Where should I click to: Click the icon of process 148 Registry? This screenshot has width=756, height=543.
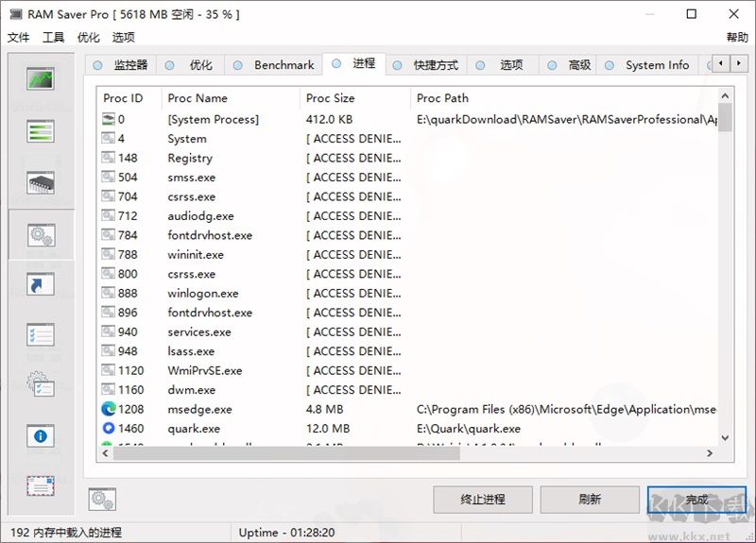109,158
